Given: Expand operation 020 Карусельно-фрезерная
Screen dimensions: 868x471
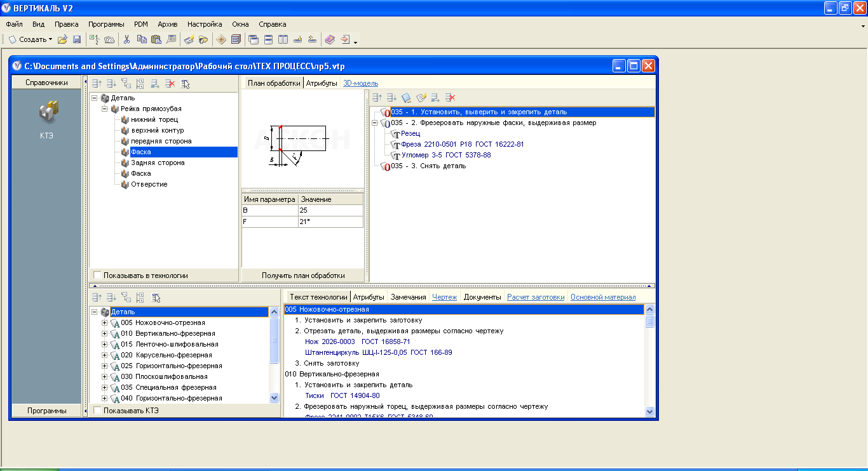Looking at the screenshot, I should tap(105, 355).
